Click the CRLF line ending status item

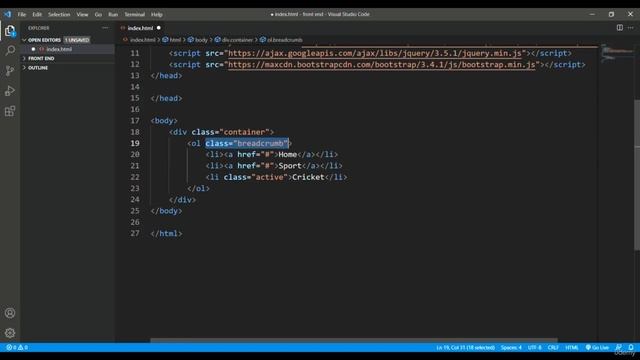click(553, 347)
